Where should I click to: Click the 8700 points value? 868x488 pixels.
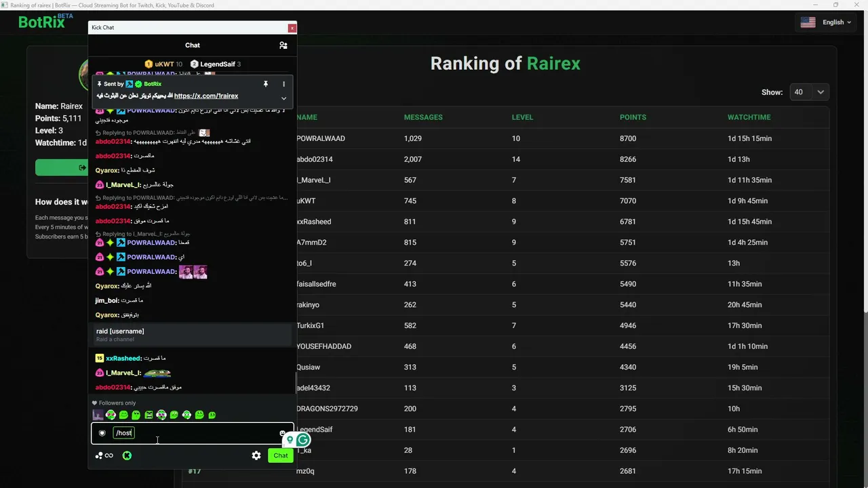[x=628, y=138]
